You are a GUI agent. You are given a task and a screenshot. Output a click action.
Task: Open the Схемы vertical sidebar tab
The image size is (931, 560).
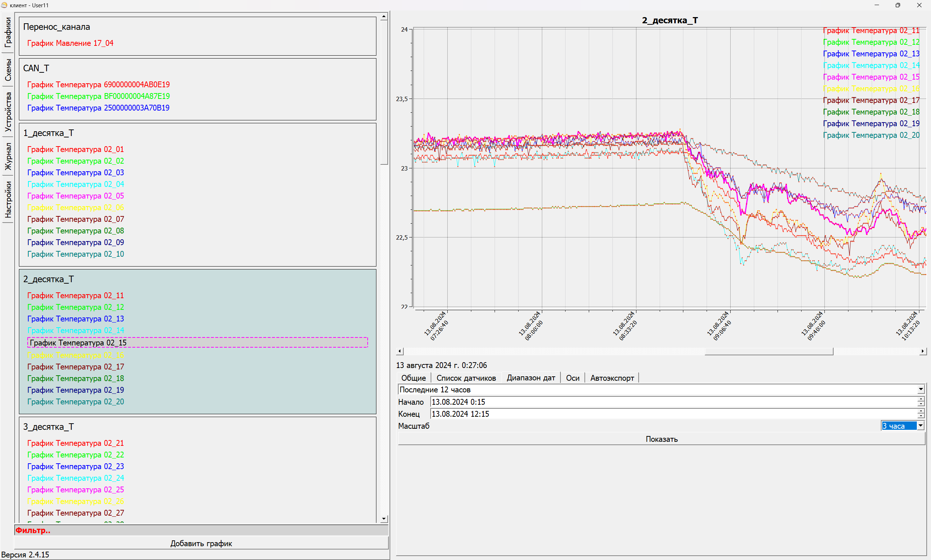[x=8, y=70]
